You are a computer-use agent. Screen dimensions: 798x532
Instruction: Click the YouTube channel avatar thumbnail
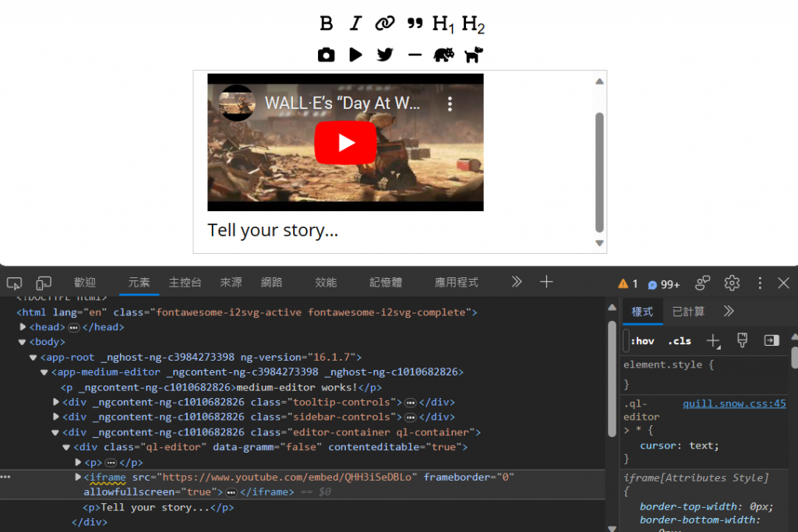pos(237,104)
